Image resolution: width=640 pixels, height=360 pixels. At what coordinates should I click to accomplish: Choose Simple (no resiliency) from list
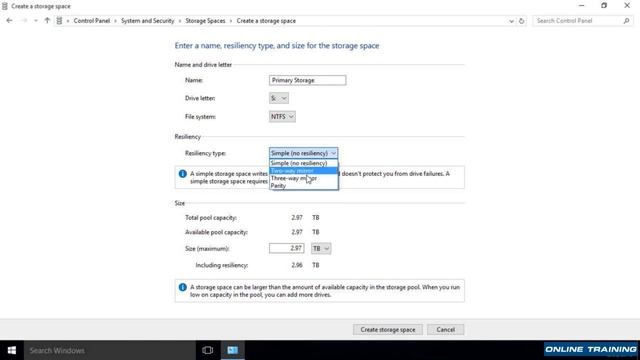pyautogui.click(x=304, y=163)
